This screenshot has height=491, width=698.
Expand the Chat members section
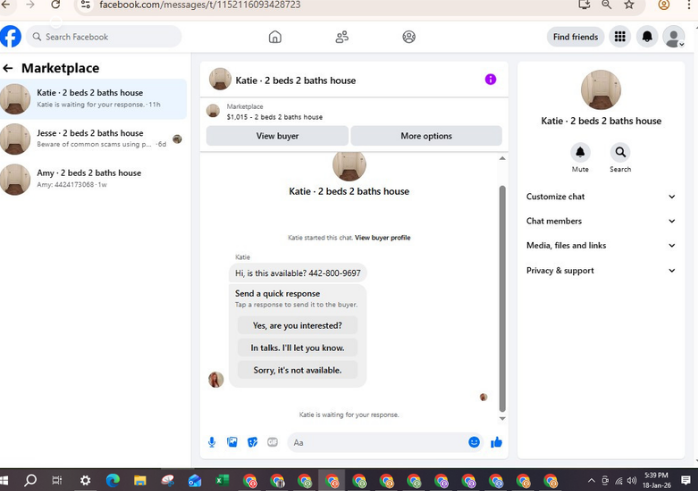(601, 221)
